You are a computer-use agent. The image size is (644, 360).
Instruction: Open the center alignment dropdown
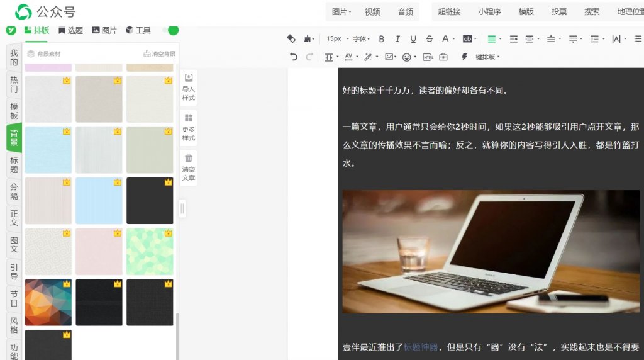(532, 38)
